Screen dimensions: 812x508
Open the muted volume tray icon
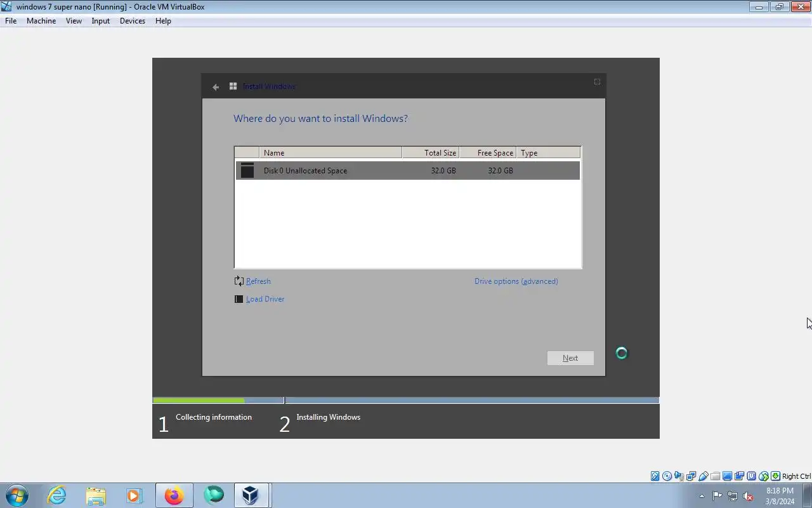pos(748,496)
